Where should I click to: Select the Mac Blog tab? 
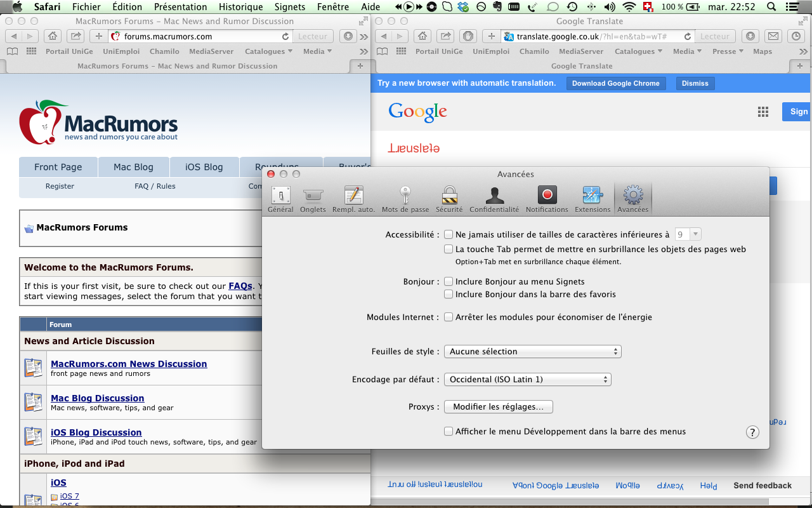(133, 167)
